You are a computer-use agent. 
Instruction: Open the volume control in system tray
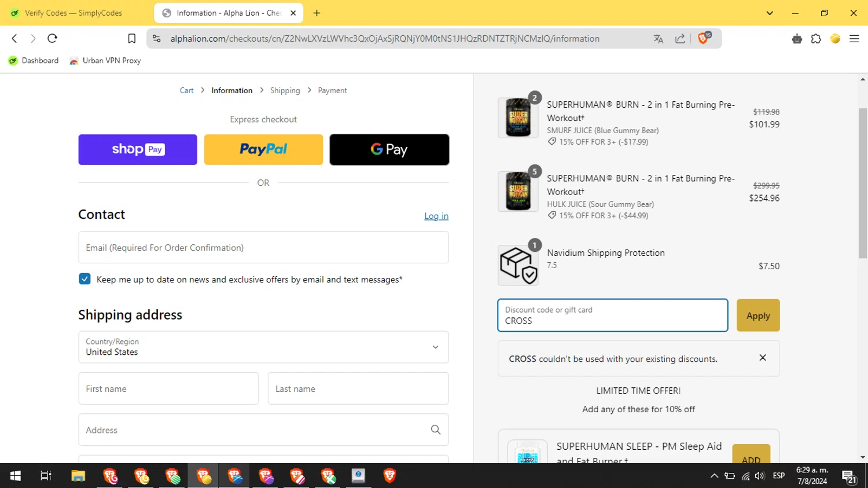coord(760,476)
